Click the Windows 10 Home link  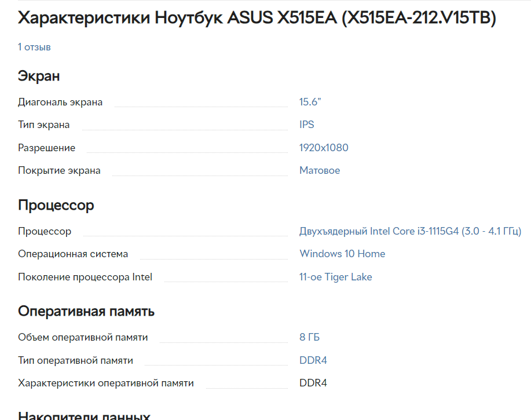[342, 254]
